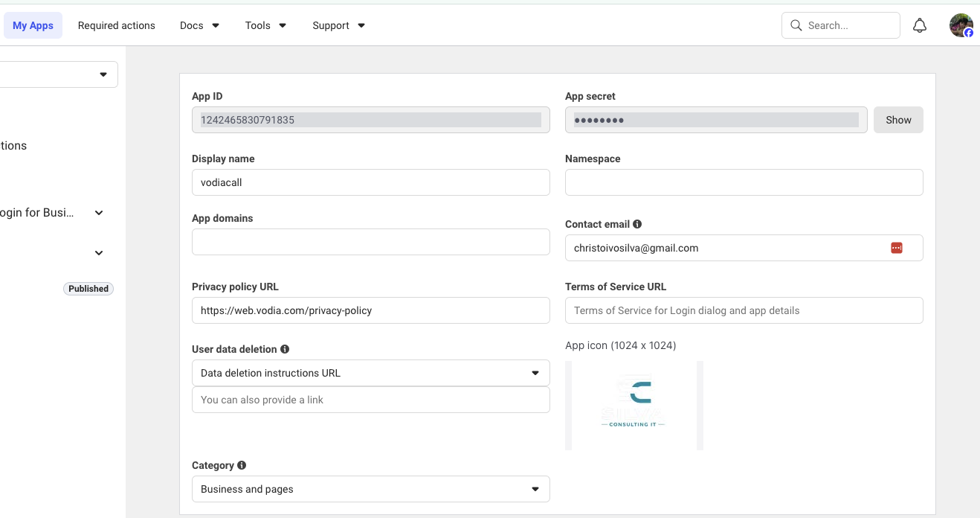Image resolution: width=980 pixels, height=518 pixels.
Task: Open the user profile avatar
Action: click(x=961, y=25)
